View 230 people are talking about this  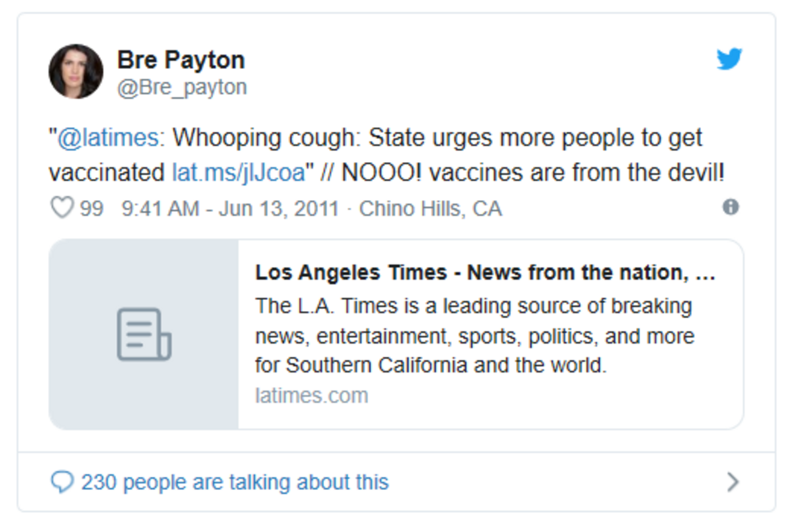pos(235,483)
